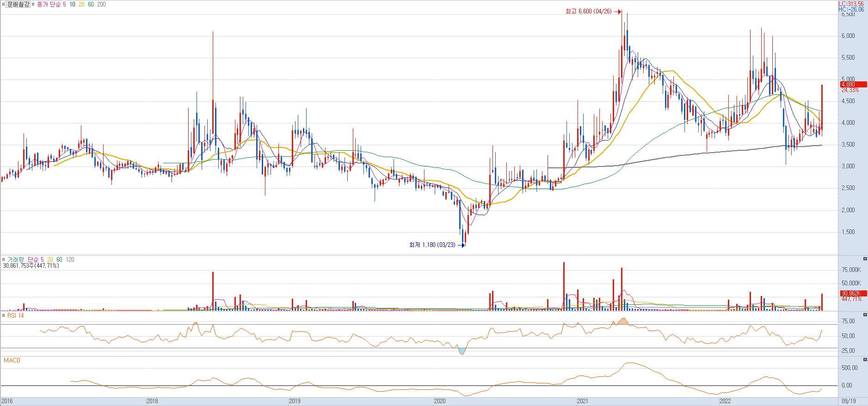Select the yellow 20 moving average label in price legend

tap(81, 4)
